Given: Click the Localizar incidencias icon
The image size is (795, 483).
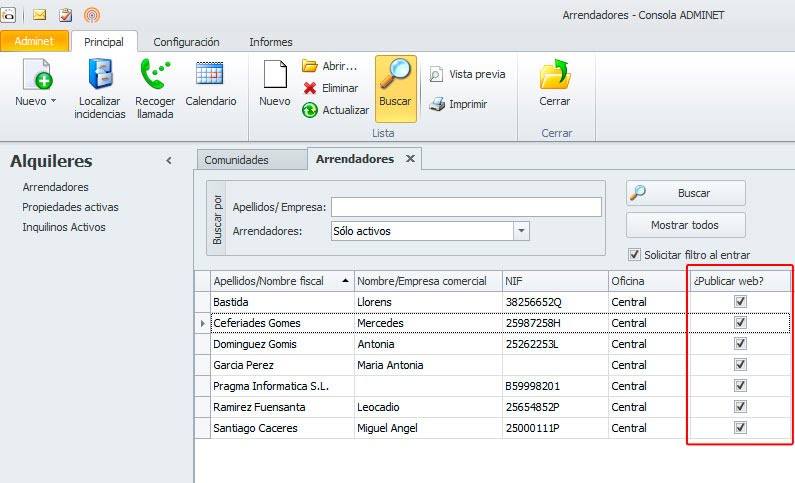Looking at the screenshot, I should 100,76.
